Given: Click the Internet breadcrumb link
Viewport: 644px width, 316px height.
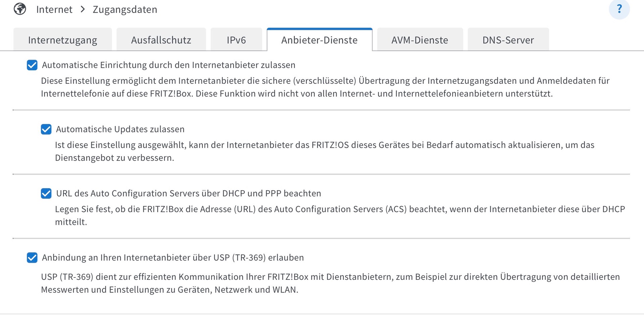Looking at the screenshot, I should tap(54, 9).
